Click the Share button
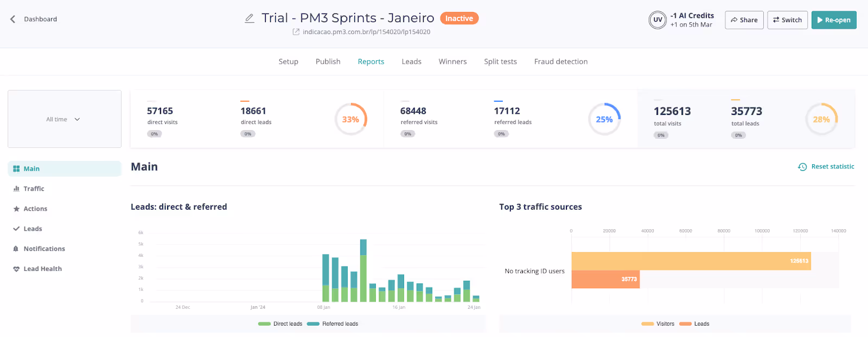This screenshot has height=337, width=868. click(744, 20)
